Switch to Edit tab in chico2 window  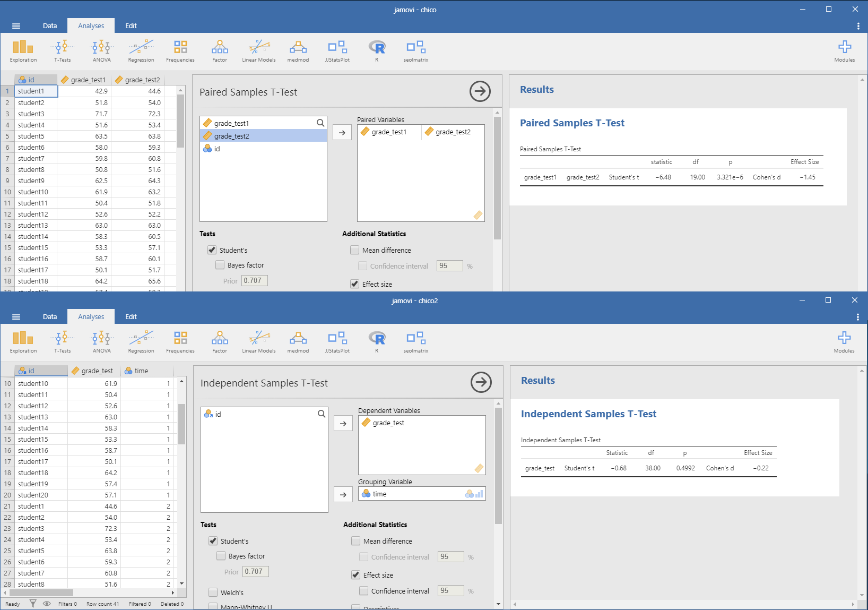131,316
